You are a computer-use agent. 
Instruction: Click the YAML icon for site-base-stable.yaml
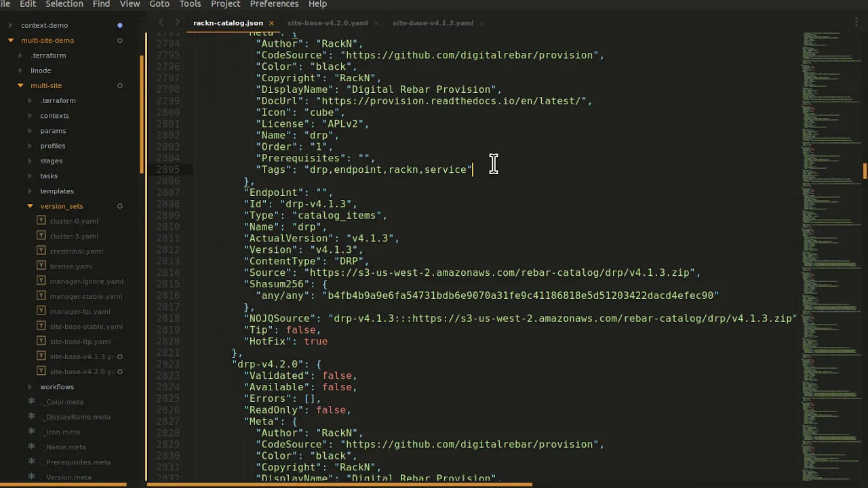point(41,326)
